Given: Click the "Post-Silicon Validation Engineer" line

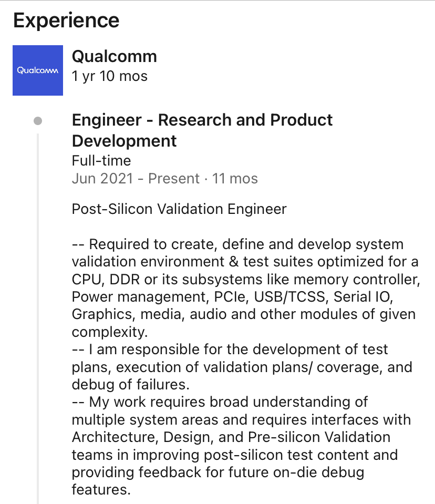Looking at the screenshot, I should pyautogui.click(x=179, y=209).
